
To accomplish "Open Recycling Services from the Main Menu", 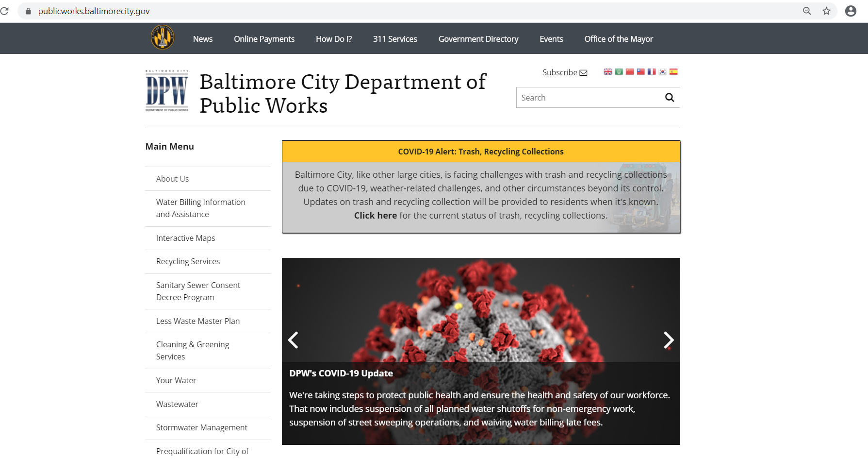I will coord(188,261).
